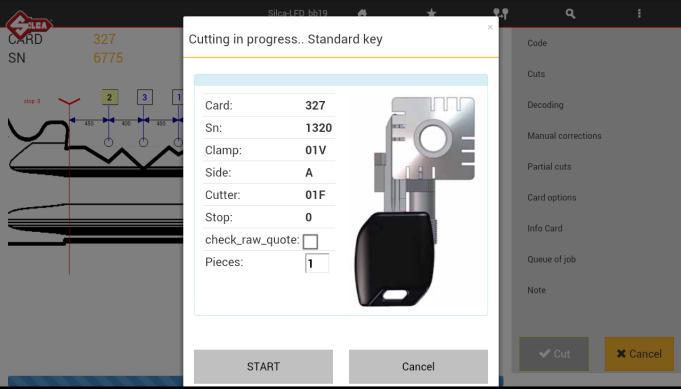Viewport: 681px width, 389px height.
Task: Open the search magnifier icon
Action: click(x=570, y=13)
